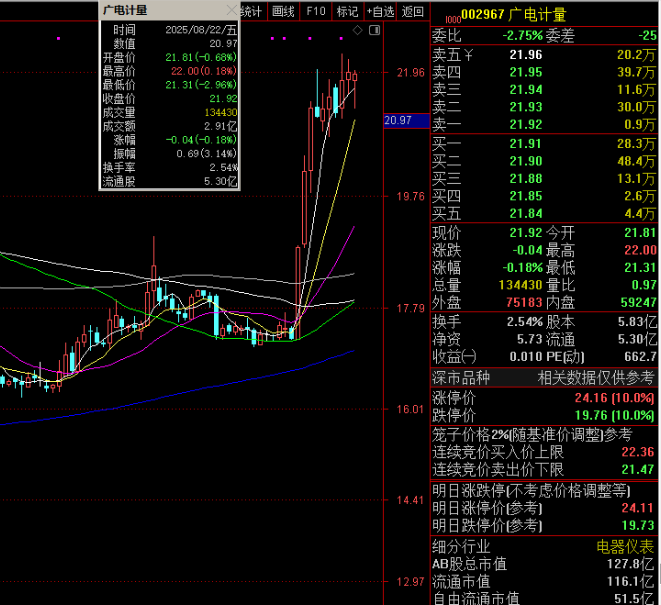The height and width of the screenshot is (605, 661).
Task: Open F10 company info
Action: point(316,11)
